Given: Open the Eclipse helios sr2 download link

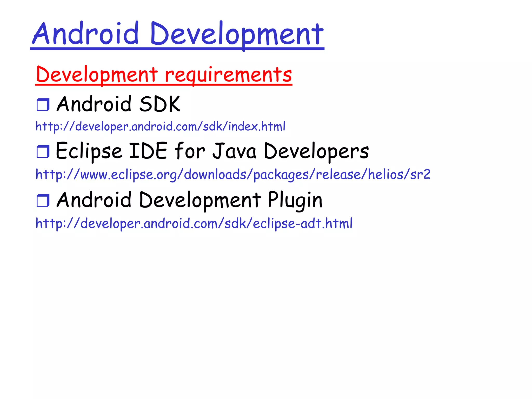Looking at the screenshot, I should pyautogui.click(x=233, y=174).
